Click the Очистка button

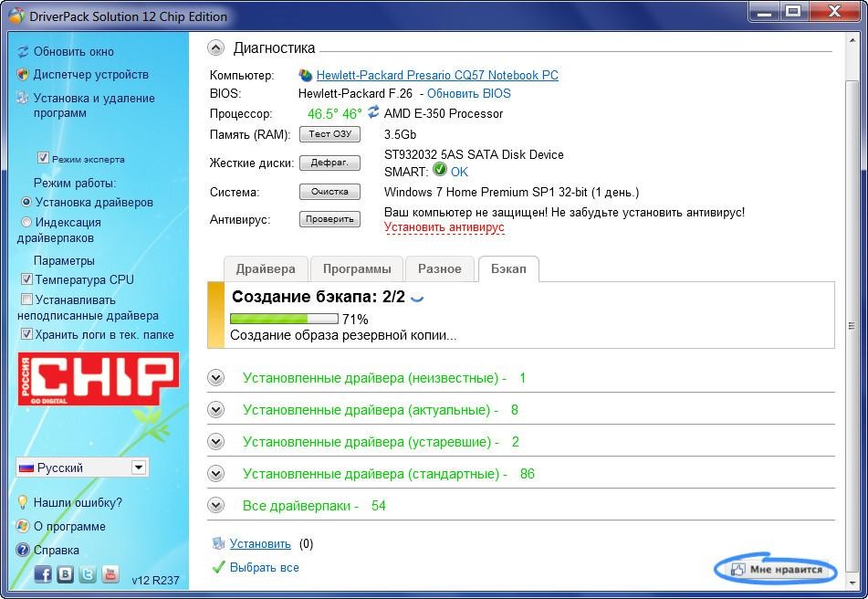coord(329,192)
